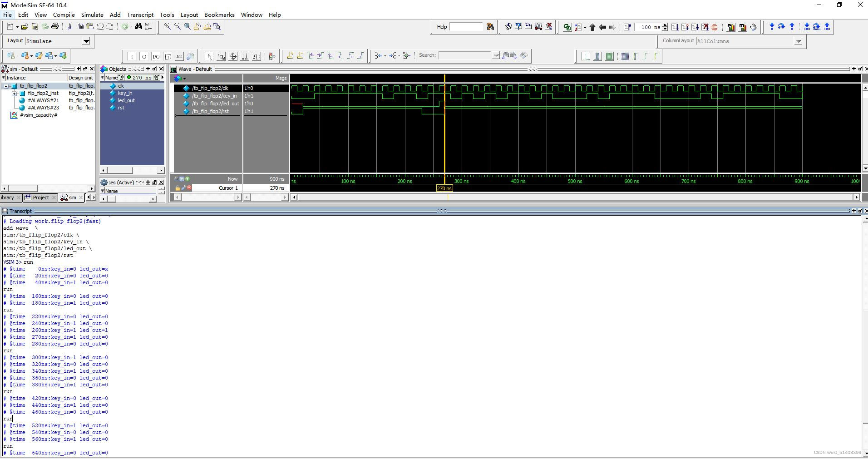Click the waveform horizontal scrollbar track
The height and width of the screenshot is (459, 868).
(x=575, y=197)
